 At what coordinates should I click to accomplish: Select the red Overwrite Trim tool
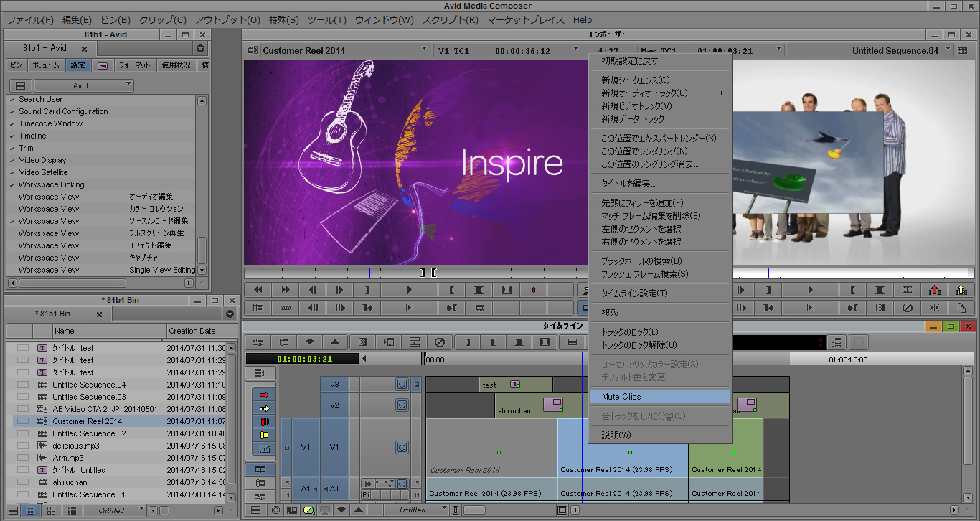click(x=264, y=422)
